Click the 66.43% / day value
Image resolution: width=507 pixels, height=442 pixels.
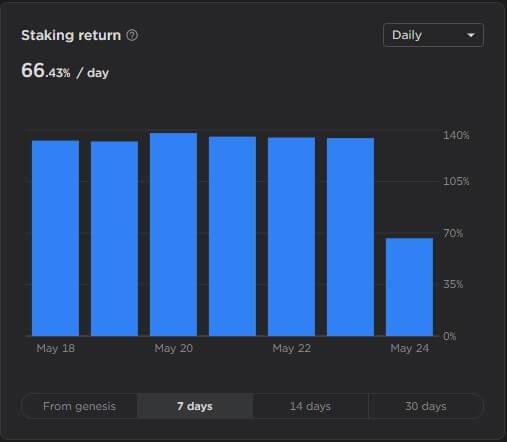(65, 71)
